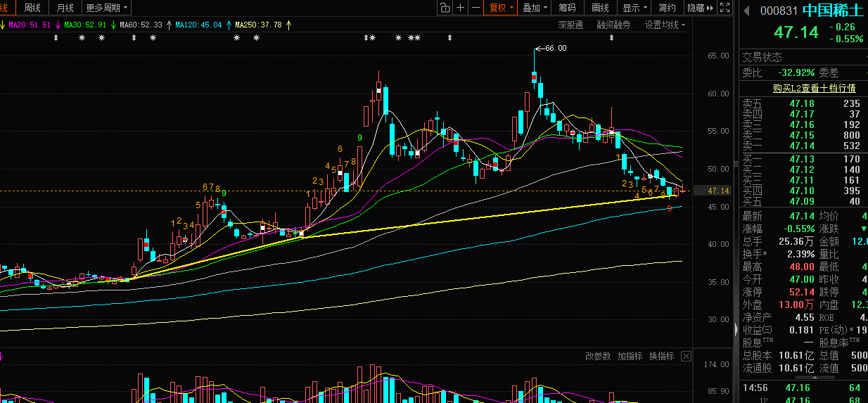Click the back triangle beside stock code 000831
This screenshot has height=403, width=868.
746,11
